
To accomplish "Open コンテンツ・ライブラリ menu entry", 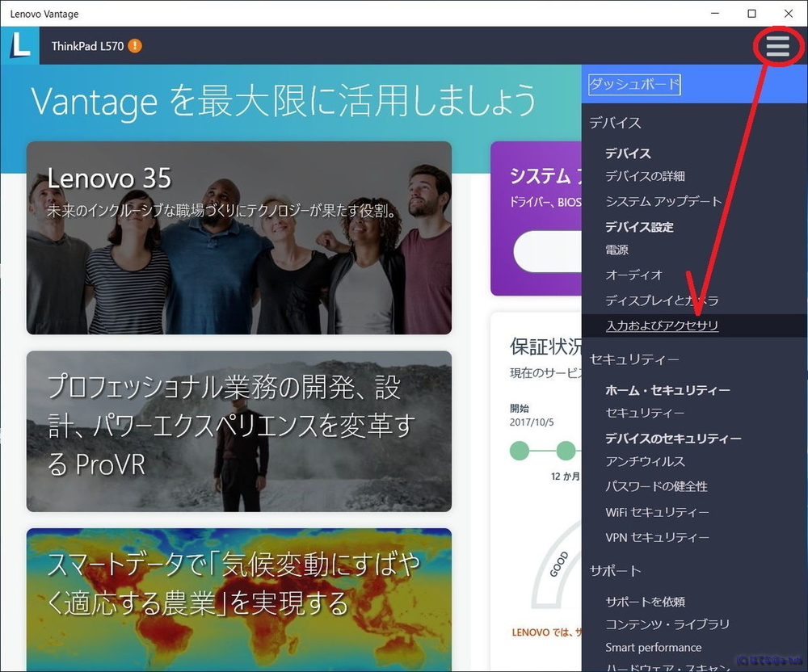I will [667, 624].
